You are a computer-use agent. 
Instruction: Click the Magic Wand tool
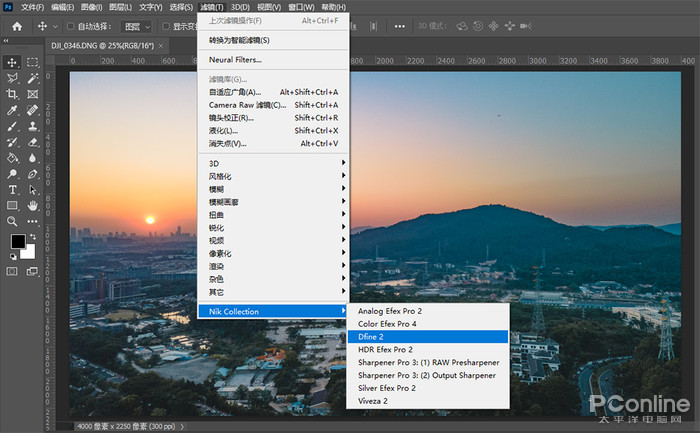pyautogui.click(x=32, y=78)
